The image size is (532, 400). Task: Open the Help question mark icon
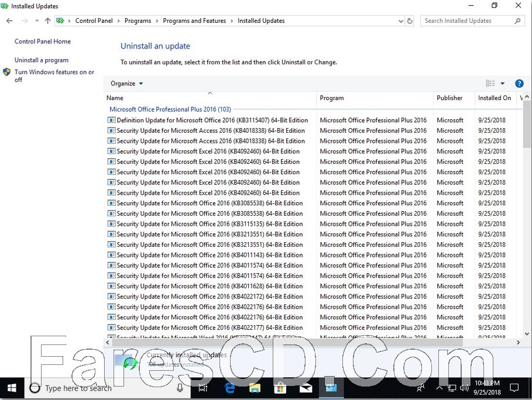[x=519, y=84]
